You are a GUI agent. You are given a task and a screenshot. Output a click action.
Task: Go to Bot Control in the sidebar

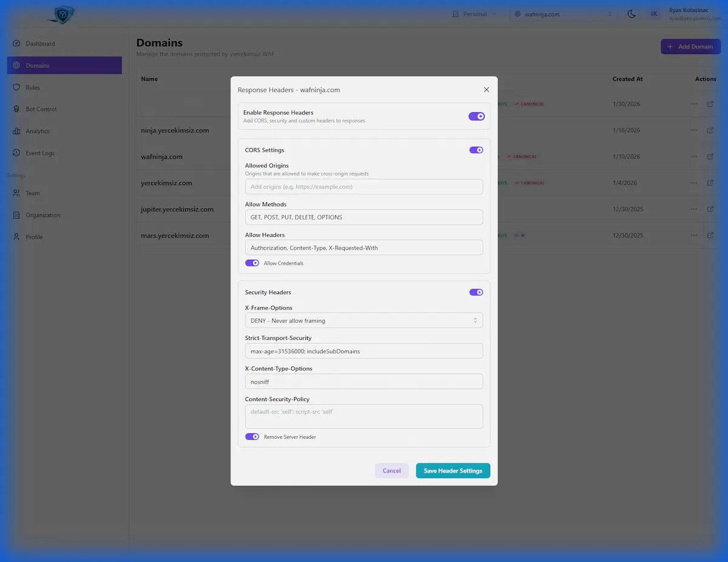[64, 109]
